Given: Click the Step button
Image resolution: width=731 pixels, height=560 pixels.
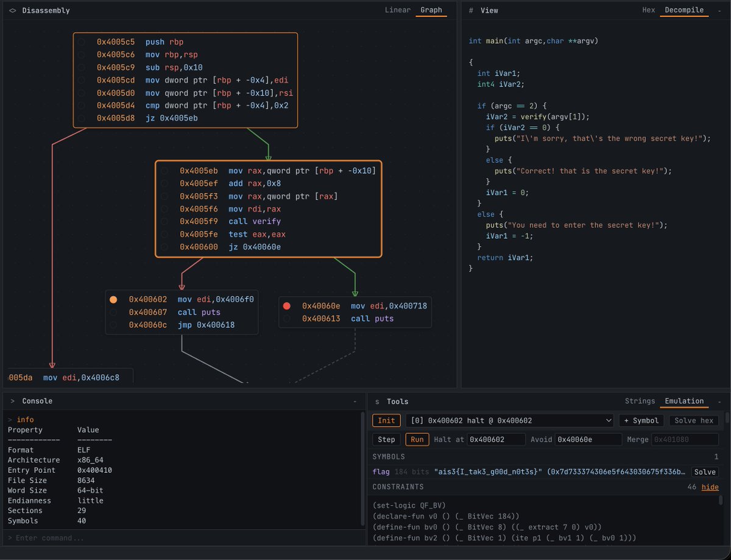Looking at the screenshot, I should [387, 439].
